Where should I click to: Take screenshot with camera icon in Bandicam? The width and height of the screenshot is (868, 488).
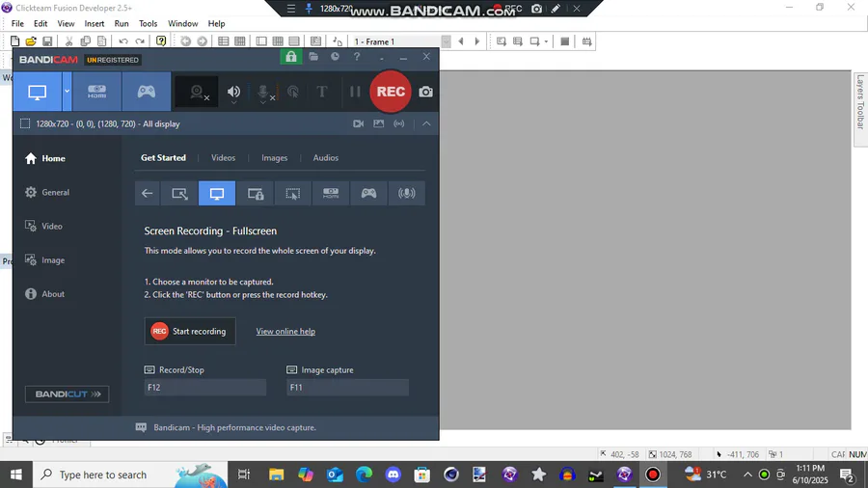tap(425, 92)
